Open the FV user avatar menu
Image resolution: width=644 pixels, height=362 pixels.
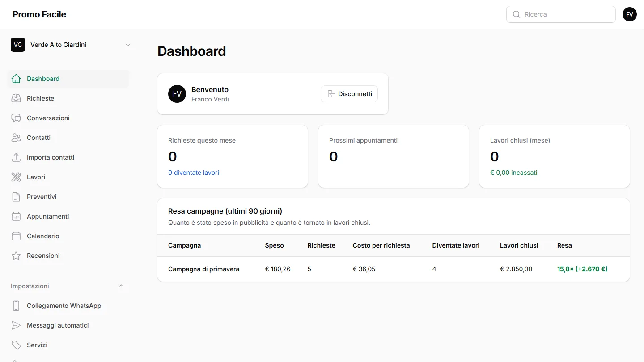pos(630,14)
